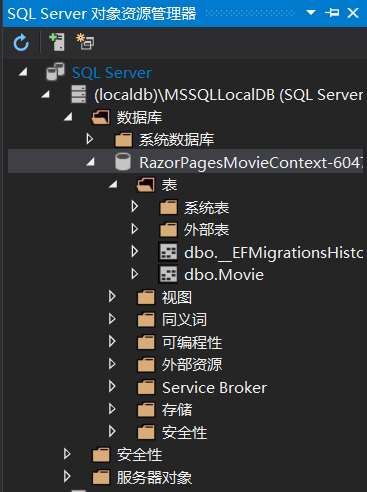Collapse the 数据库 databases node

68,117
